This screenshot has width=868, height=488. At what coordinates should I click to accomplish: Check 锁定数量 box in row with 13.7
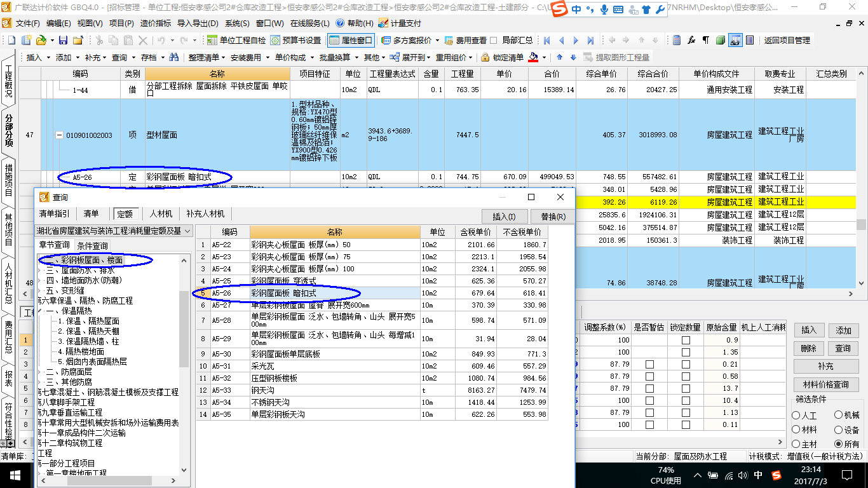coord(686,388)
